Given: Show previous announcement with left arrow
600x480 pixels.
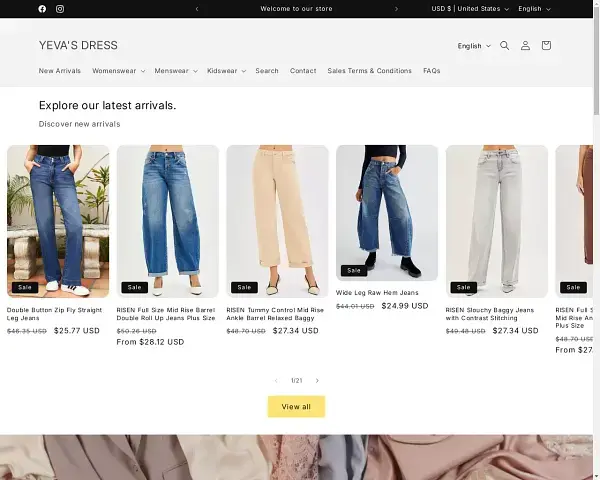Looking at the screenshot, I should pyautogui.click(x=197, y=9).
